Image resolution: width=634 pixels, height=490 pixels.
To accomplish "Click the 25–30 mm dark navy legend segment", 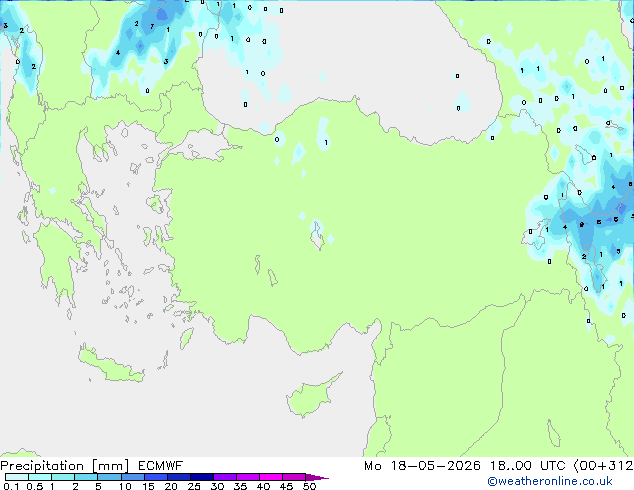I will 201,477.
